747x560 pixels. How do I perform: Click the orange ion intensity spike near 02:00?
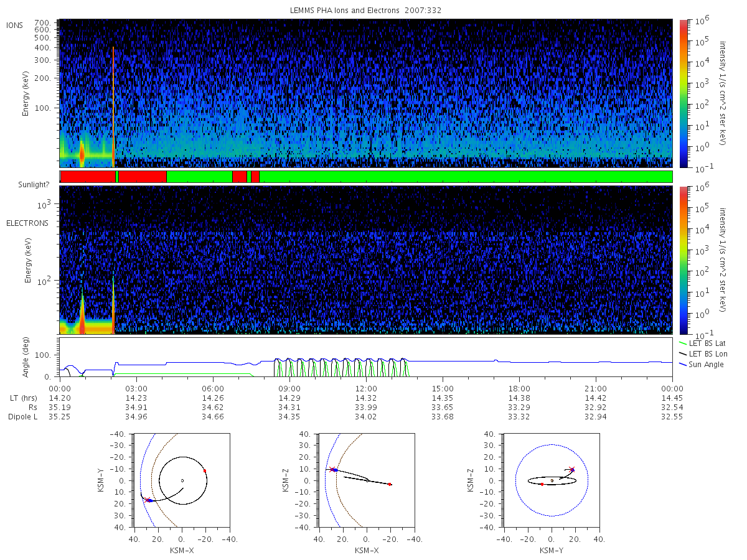pos(113,106)
